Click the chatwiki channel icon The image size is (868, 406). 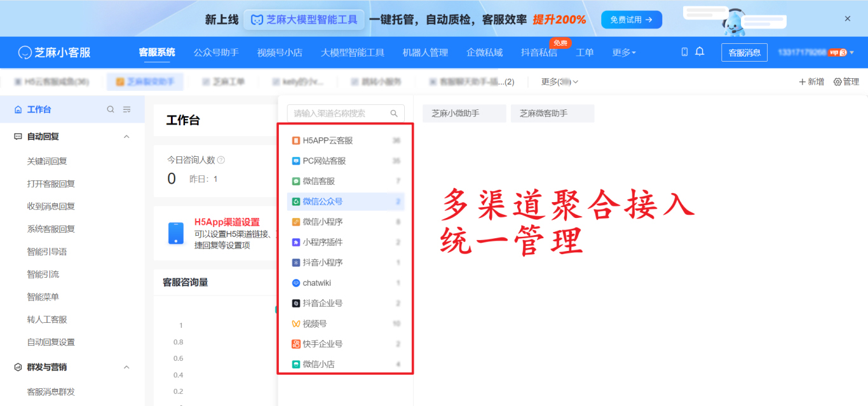pyautogui.click(x=297, y=283)
